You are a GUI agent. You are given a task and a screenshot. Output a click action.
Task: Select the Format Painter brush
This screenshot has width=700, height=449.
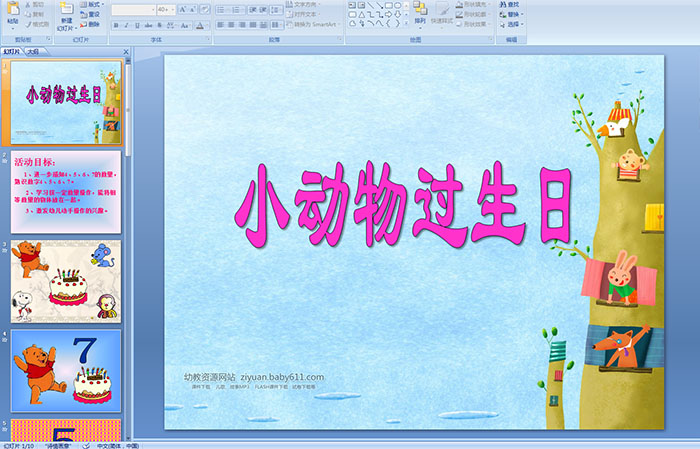coord(28,24)
